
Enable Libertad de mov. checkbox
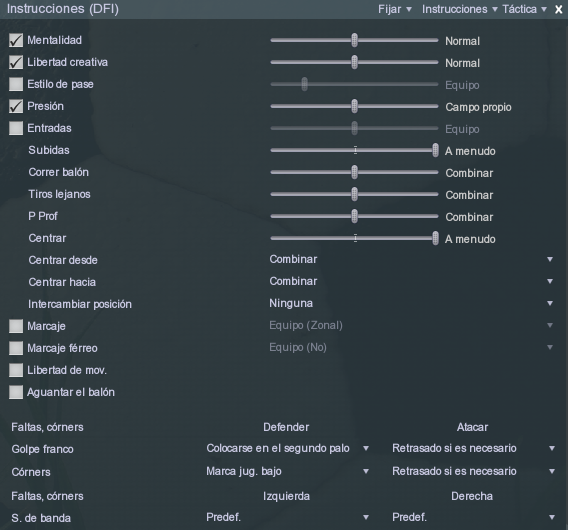coord(16,370)
